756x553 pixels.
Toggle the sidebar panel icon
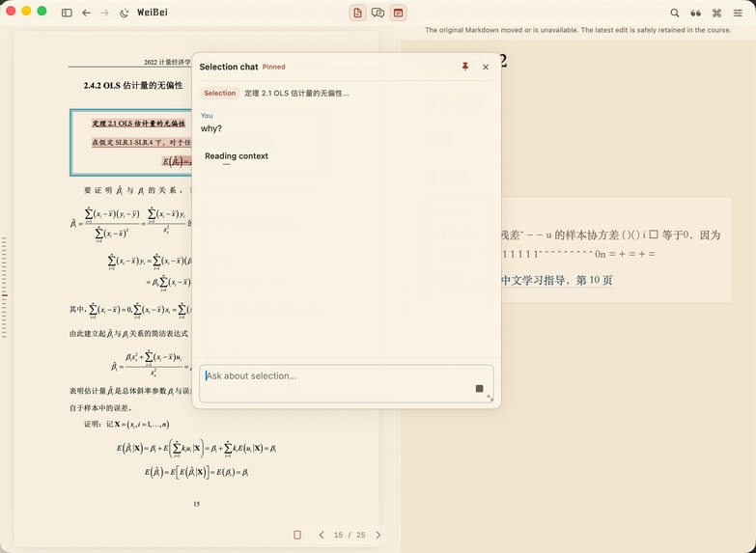click(67, 13)
